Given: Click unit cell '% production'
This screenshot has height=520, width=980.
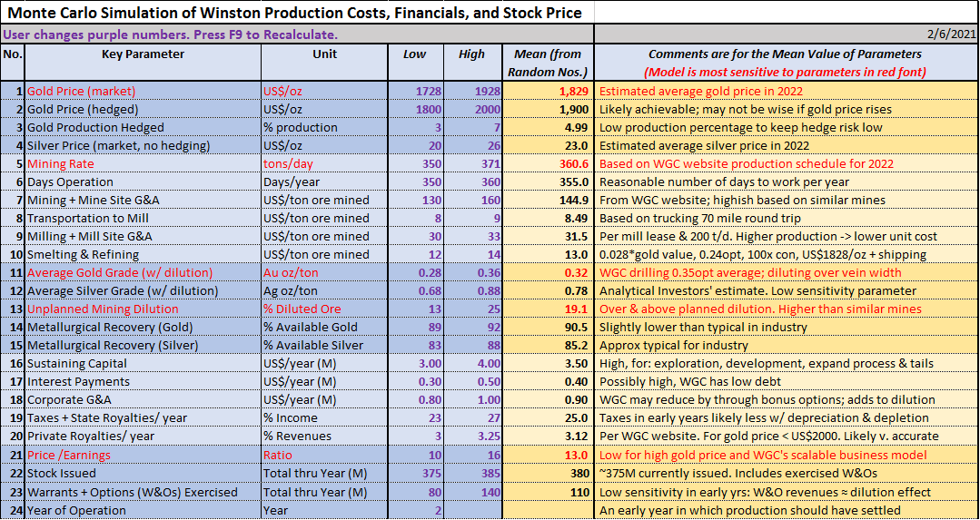Looking at the screenshot, I should (x=324, y=127).
